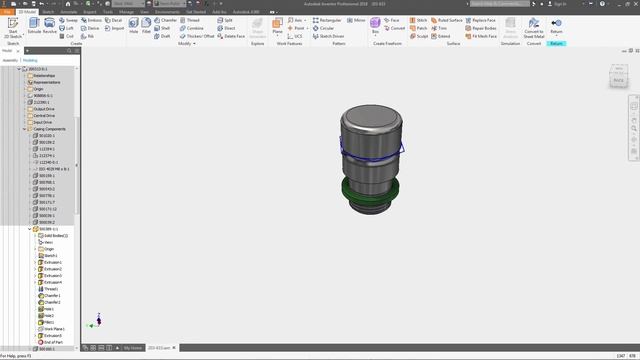Select the Rib tool
640x360 pixels.
[87, 36]
